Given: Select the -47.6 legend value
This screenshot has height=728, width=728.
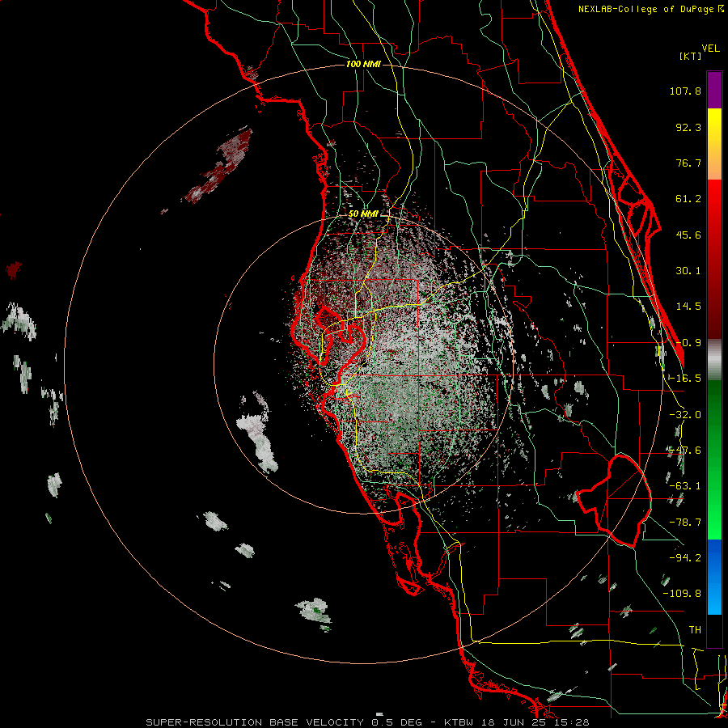Looking at the screenshot, I should pos(685,451).
